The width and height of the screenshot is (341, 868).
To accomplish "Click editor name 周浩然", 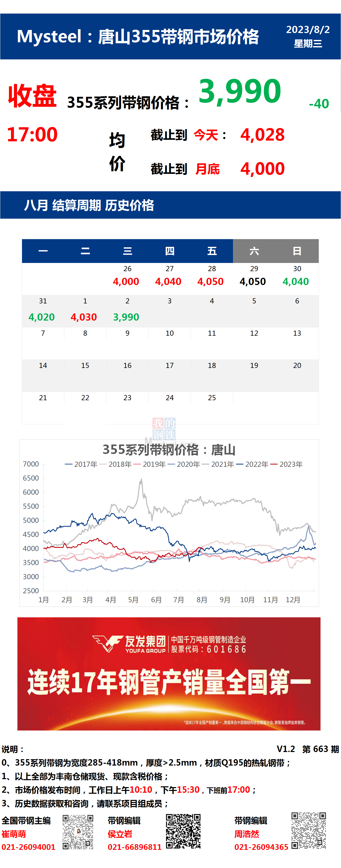I will [x=247, y=834].
